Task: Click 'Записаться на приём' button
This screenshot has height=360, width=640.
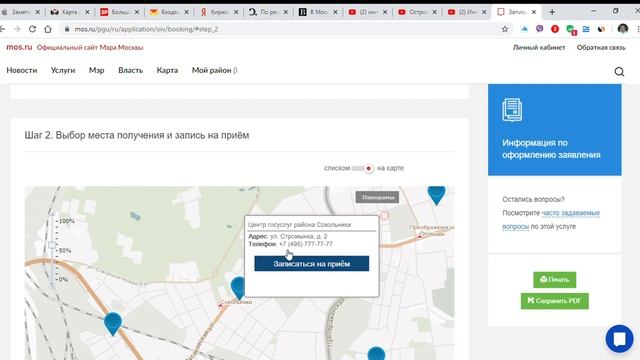Action: [311, 264]
